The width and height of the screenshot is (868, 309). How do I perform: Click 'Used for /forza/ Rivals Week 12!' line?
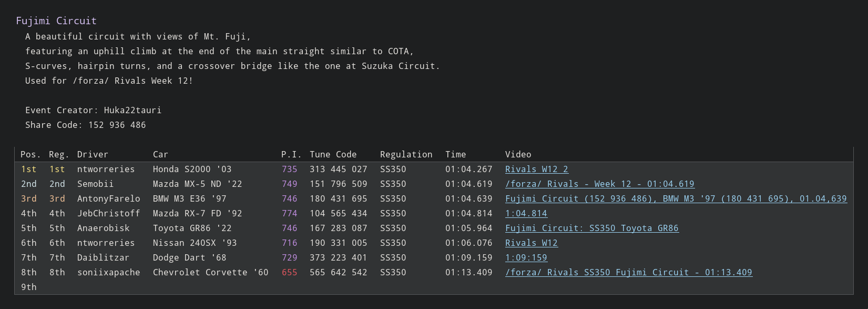pos(109,81)
